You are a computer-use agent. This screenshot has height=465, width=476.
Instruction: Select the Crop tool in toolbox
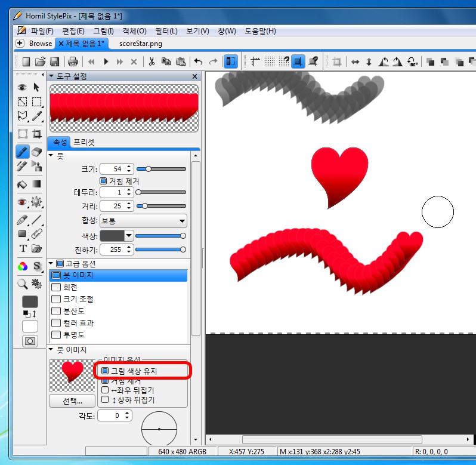(x=37, y=134)
